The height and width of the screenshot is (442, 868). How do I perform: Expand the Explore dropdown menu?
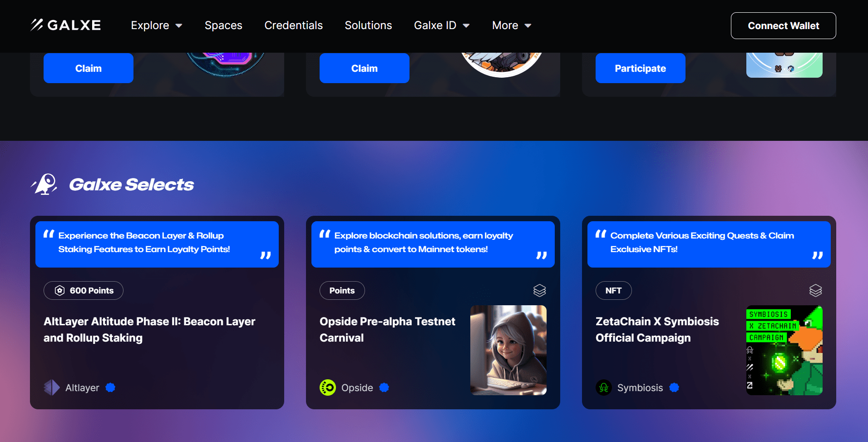point(157,25)
